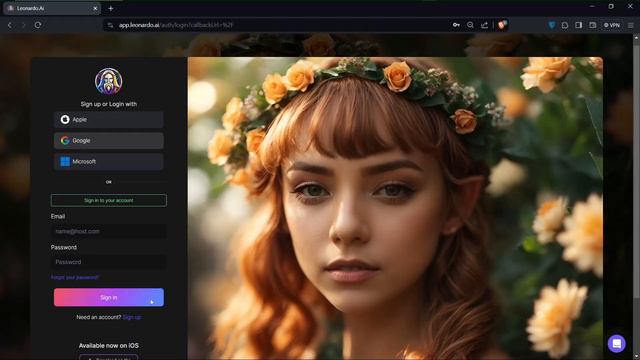Open the Forgot your password link
This screenshot has height=360, width=640.
pyautogui.click(x=75, y=278)
